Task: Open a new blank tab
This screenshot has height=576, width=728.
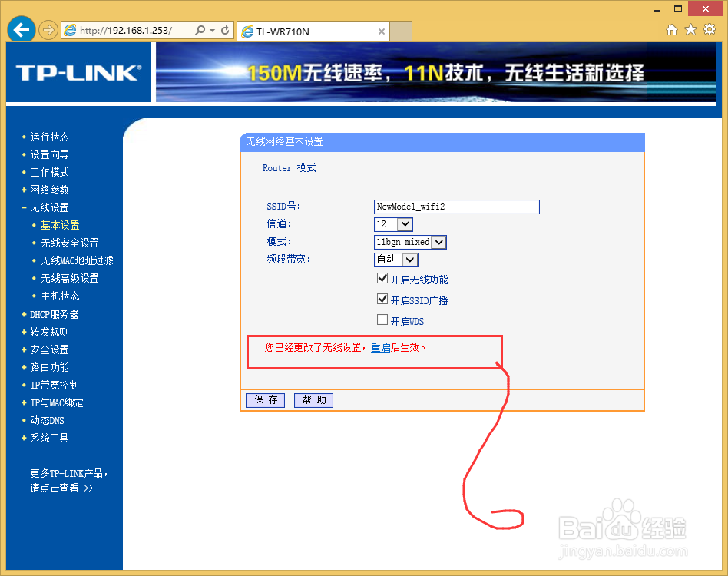Action: click(x=401, y=31)
